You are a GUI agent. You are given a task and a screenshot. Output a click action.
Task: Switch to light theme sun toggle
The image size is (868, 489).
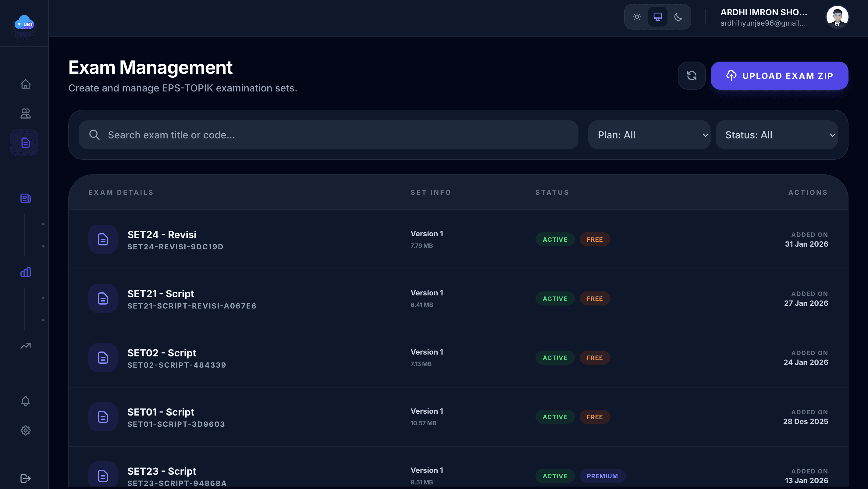coord(636,17)
